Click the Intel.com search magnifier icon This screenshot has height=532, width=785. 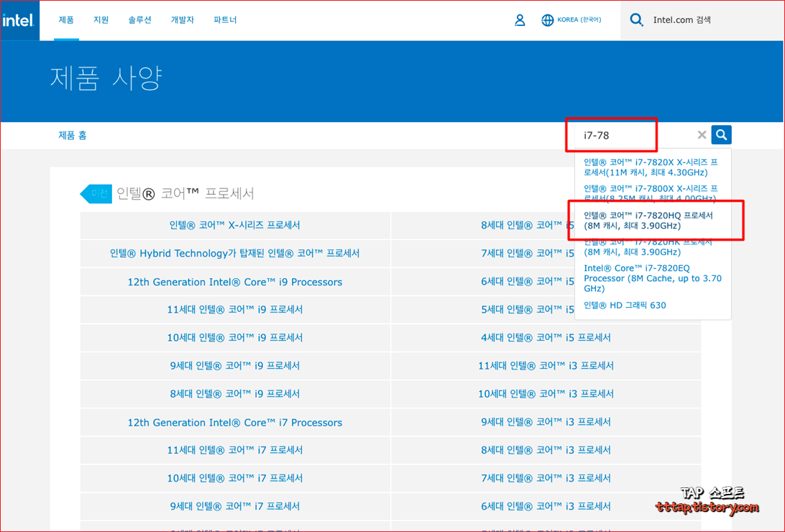tap(636, 20)
